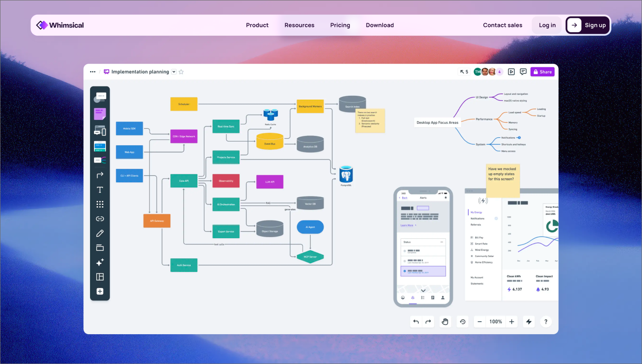Open version history clock icon
Image resolution: width=642 pixels, height=364 pixels.
point(463,322)
